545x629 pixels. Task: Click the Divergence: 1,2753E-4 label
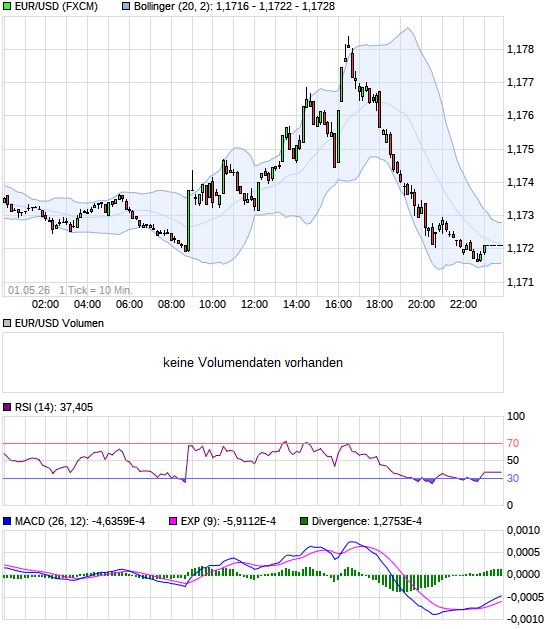coord(367,521)
